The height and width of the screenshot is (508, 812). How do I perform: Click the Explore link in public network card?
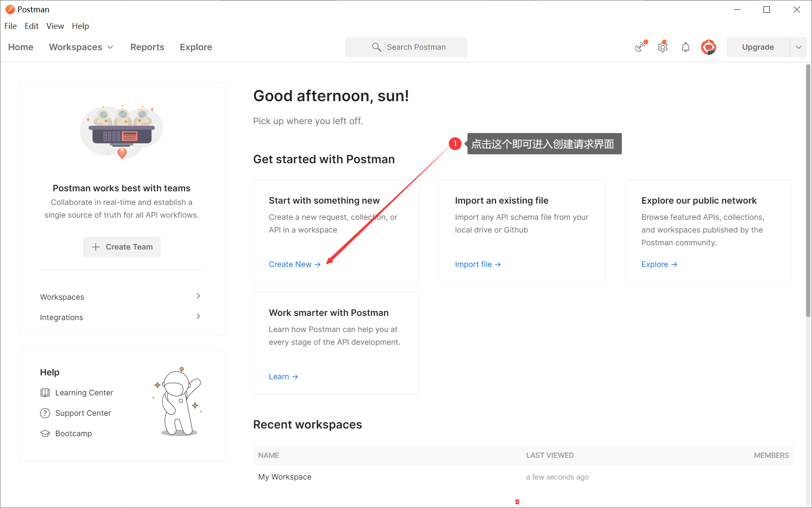(x=659, y=264)
